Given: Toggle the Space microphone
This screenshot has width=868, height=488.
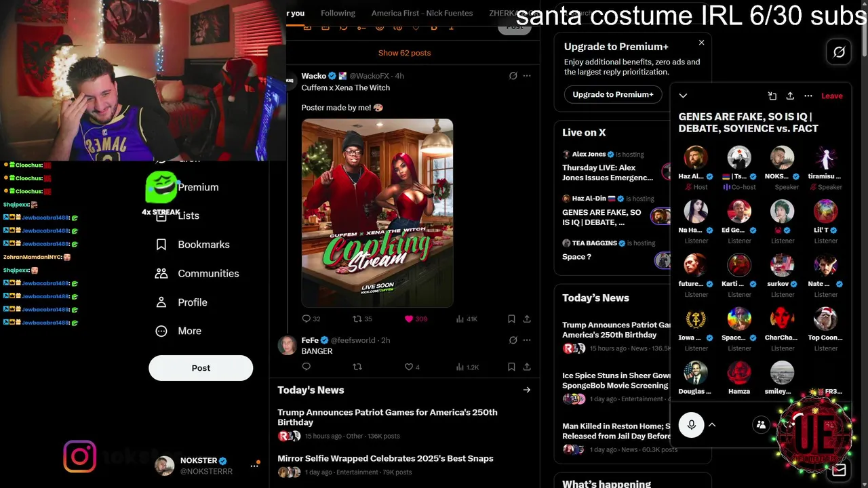Looking at the screenshot, I should point(692,425).
